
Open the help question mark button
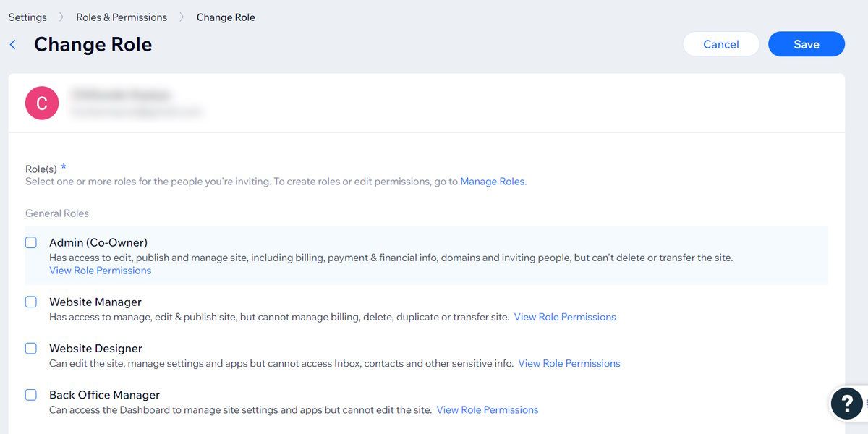[x=846, y=403]
